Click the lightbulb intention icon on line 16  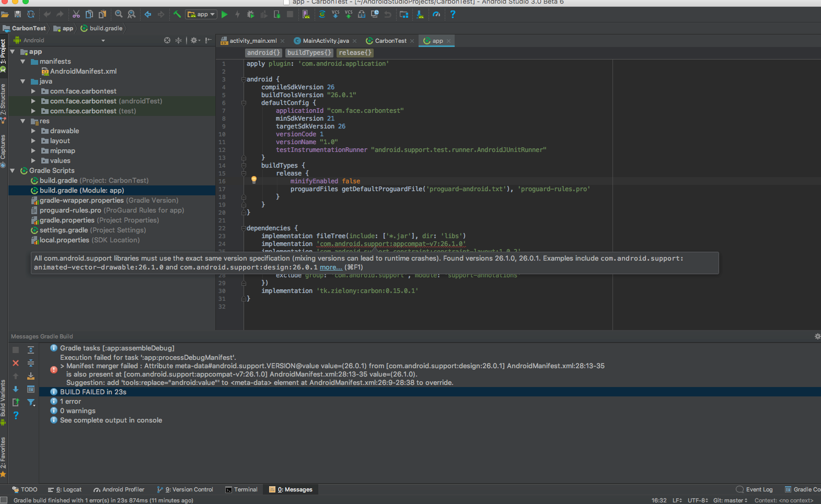(x=254, y=180)
